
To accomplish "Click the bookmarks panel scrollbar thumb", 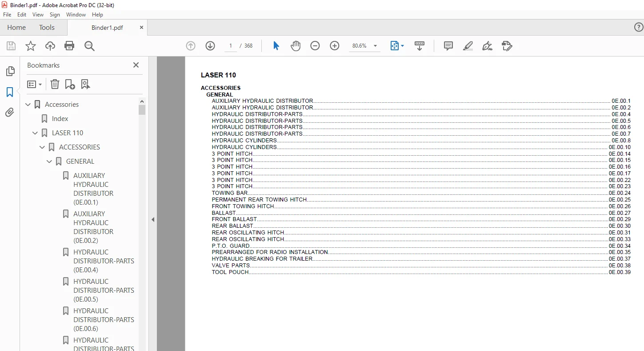I will [x=142, y=110].
